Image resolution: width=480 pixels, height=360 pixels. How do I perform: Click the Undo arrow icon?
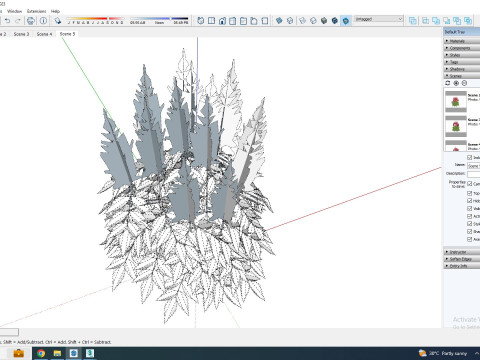(7, 21)
